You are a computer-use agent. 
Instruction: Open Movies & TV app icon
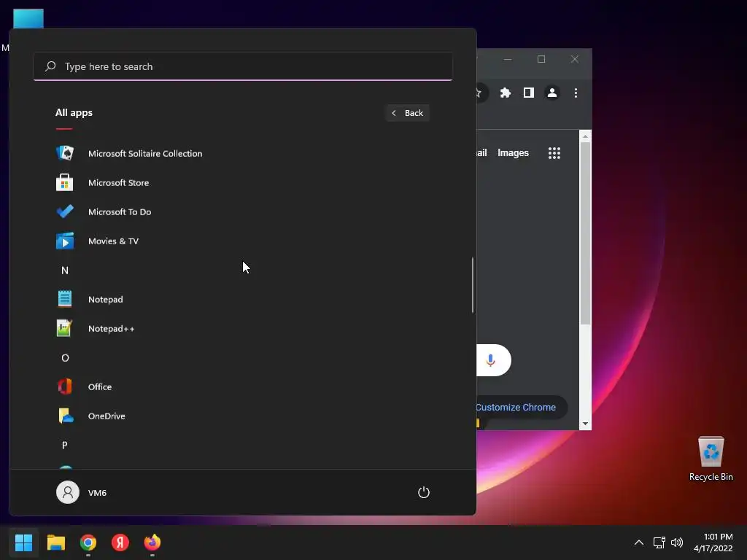pyautogui.click(x=65, y=241)
